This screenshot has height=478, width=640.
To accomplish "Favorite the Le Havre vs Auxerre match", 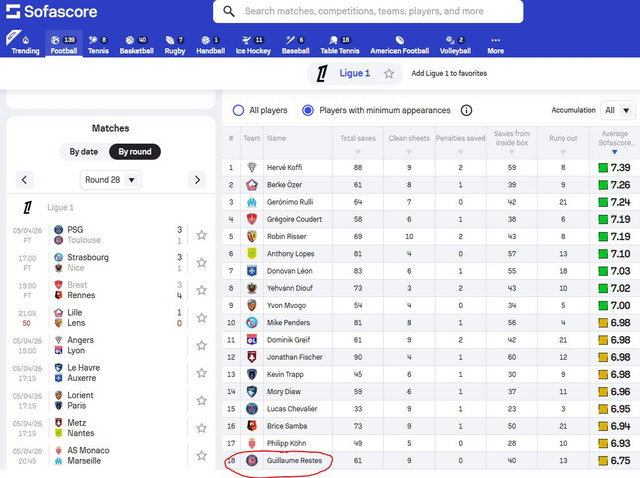I will tap(201, 373).
